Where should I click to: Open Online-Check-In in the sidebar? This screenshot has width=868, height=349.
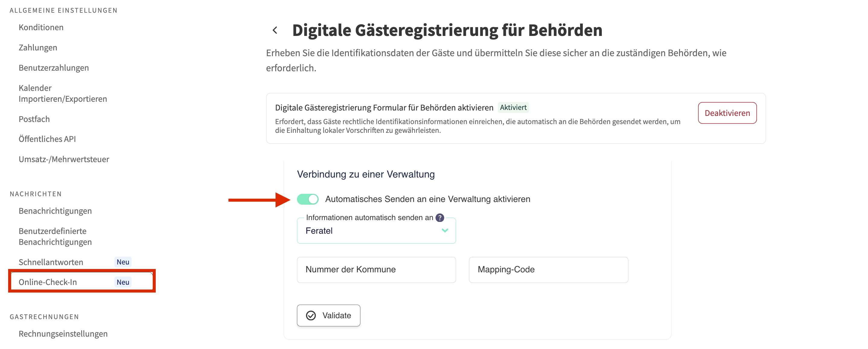coord(48,282)
